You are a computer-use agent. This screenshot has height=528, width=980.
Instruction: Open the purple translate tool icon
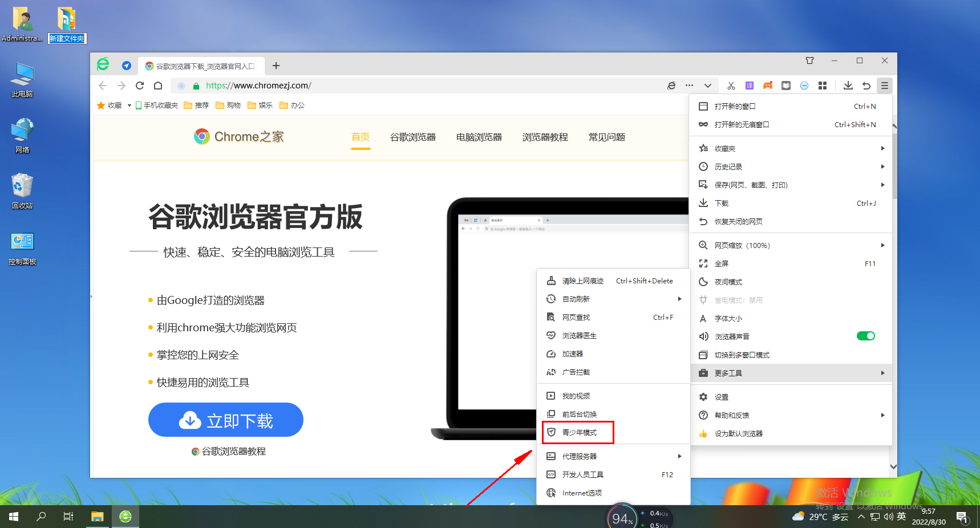point(749,86)
